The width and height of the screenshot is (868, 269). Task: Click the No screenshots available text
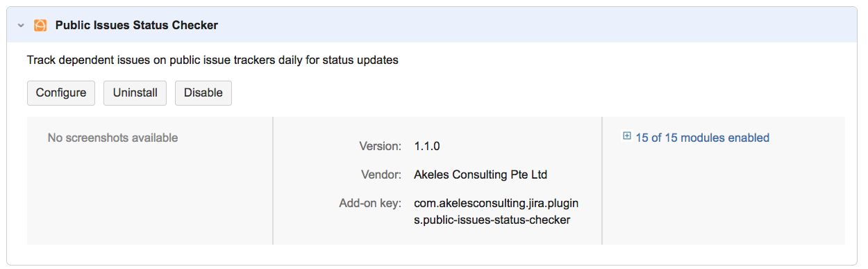(112, 138)
